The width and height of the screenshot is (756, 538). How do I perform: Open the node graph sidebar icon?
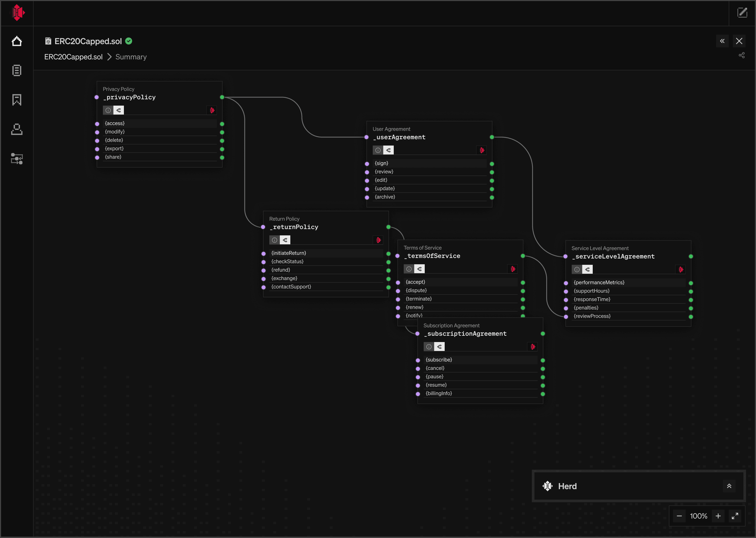point(17,159)
